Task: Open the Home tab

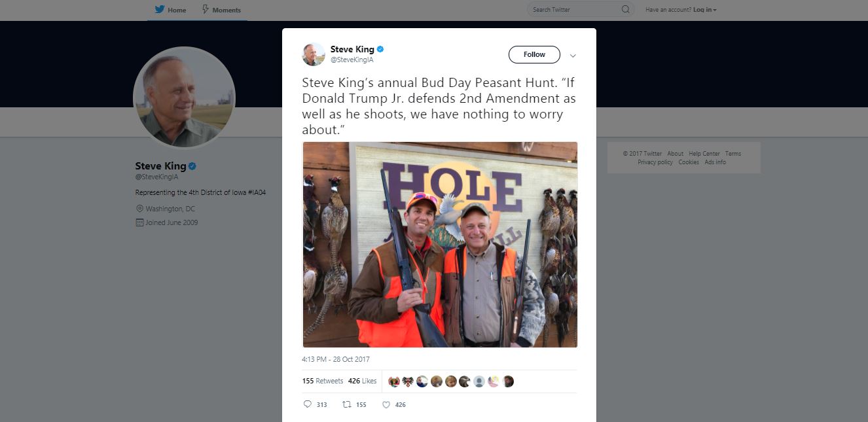Action: [177, 10]
